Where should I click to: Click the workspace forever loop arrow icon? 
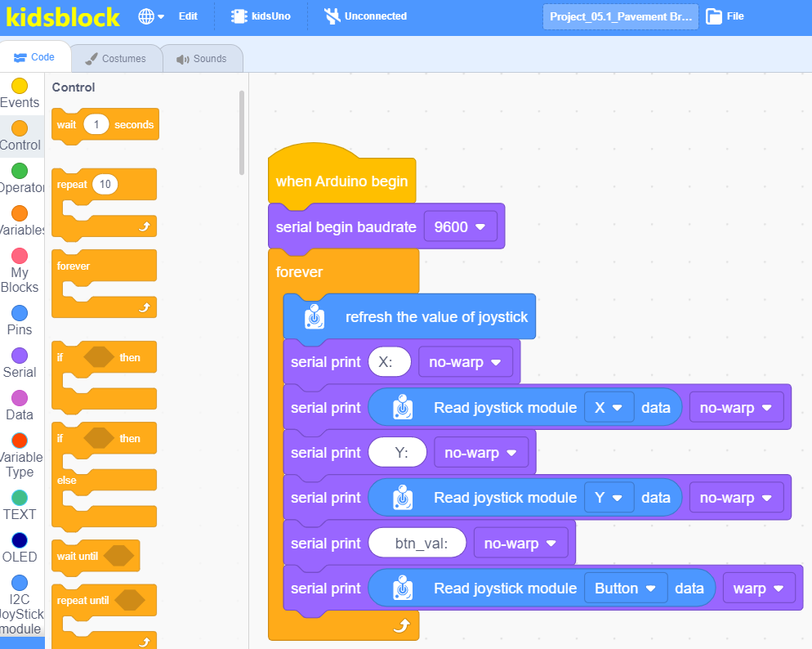click(x=402, y=625)
